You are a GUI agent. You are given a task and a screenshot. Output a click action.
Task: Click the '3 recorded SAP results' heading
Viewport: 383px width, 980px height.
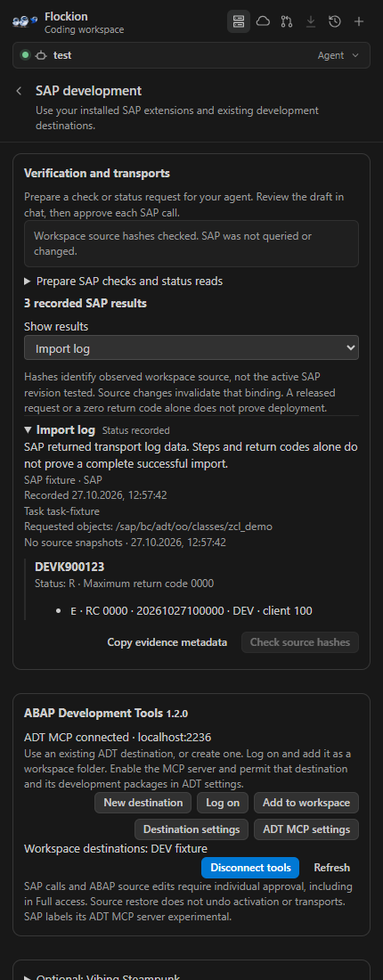click(x=86, y=304)
